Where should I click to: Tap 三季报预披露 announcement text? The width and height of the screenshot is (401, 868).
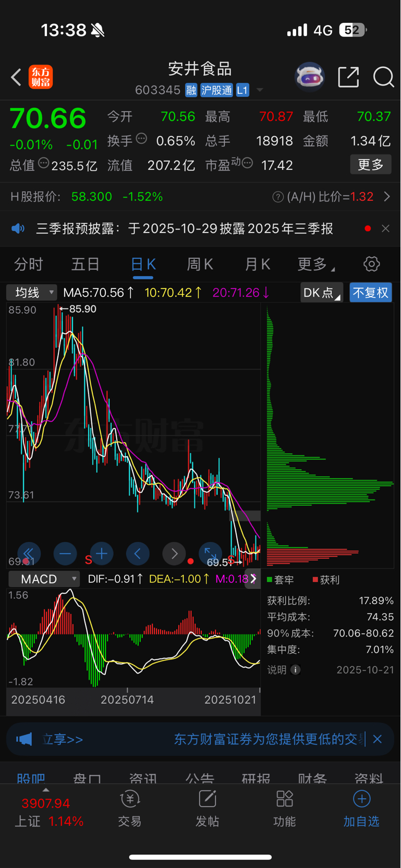(x=185, y=228)
